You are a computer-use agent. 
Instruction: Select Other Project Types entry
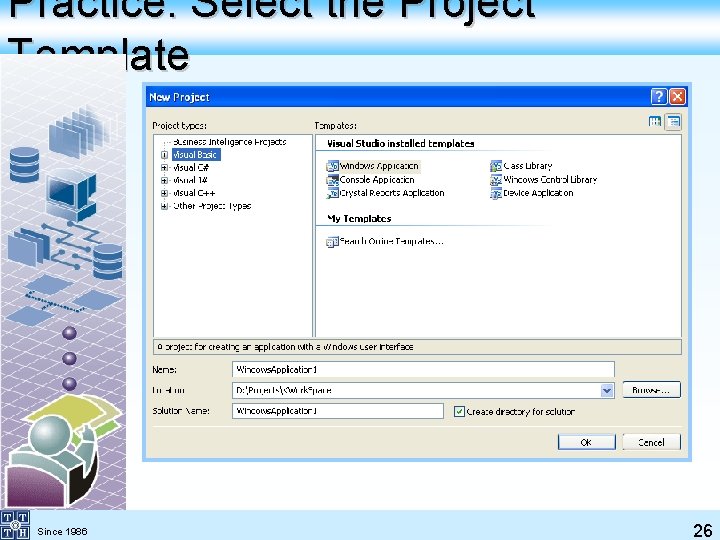[x=212, y=206]
